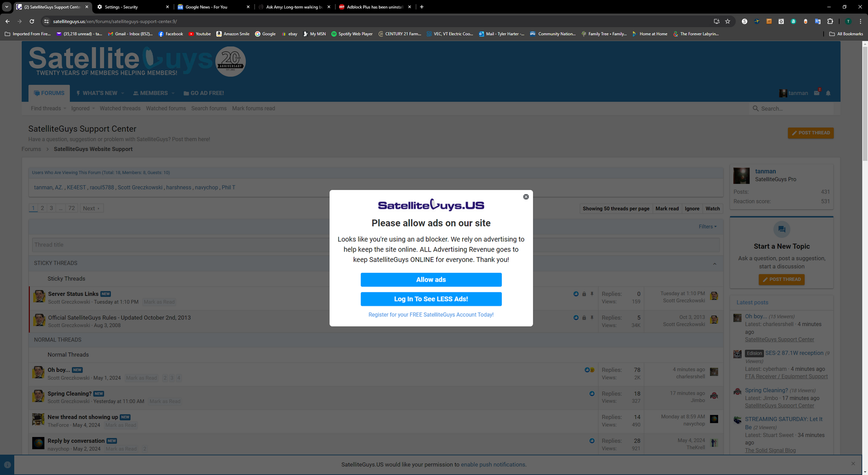This screenshot has width=868, height=475.
Task: Click the Allow ads button
Action: (431, 280)
